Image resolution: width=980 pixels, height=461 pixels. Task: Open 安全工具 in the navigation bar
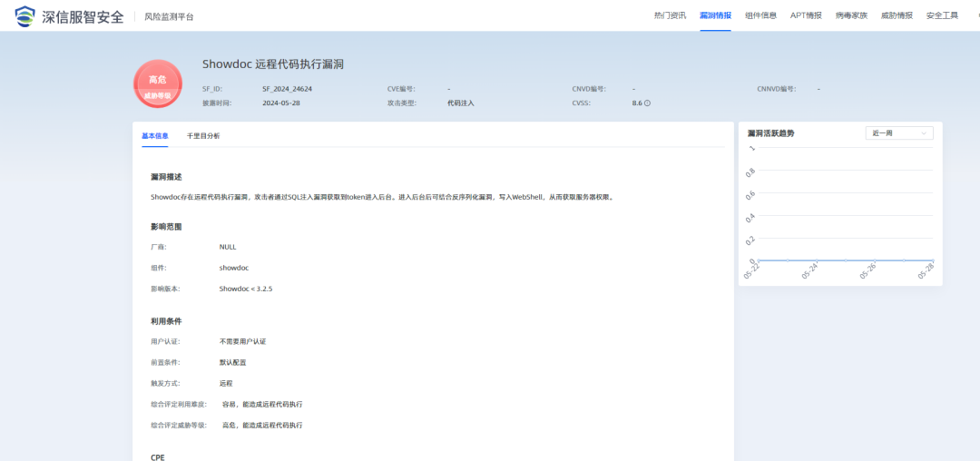(x=942, y=15)
